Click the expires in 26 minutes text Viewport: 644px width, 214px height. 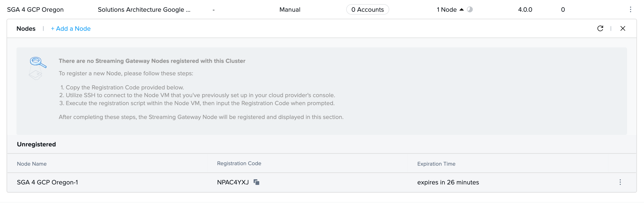click(448, 182)
